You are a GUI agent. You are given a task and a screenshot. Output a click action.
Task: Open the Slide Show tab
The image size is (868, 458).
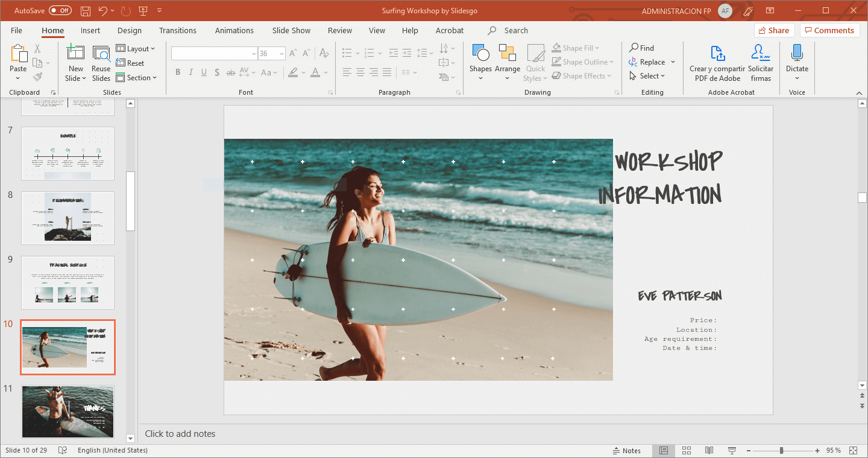point(291,30)
